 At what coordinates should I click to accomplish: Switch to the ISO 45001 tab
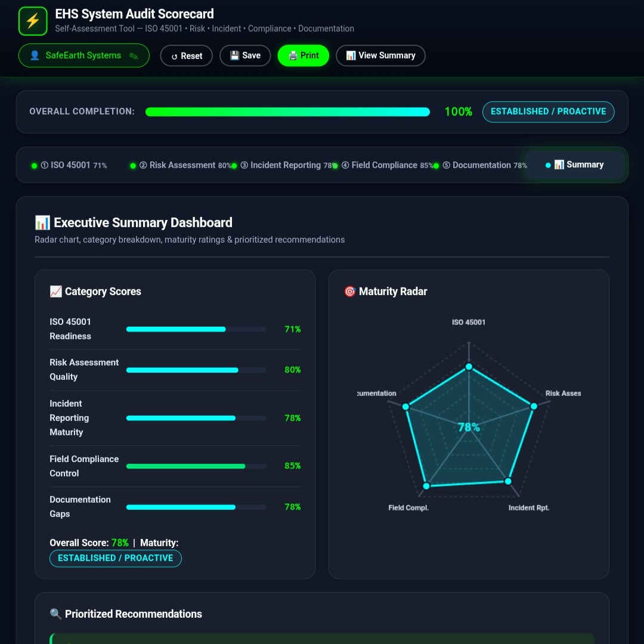(x=70, y=165)
